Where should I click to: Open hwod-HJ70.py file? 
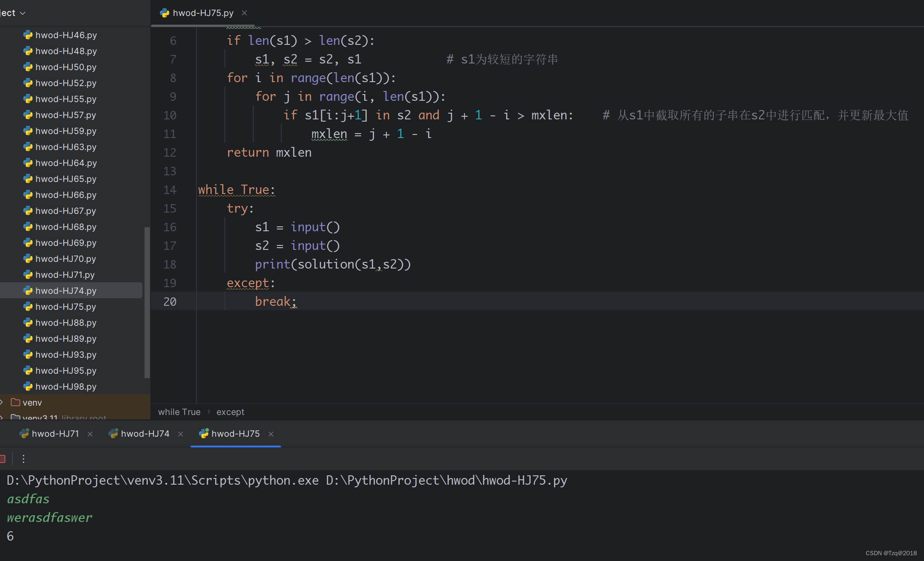coord(66,259)
